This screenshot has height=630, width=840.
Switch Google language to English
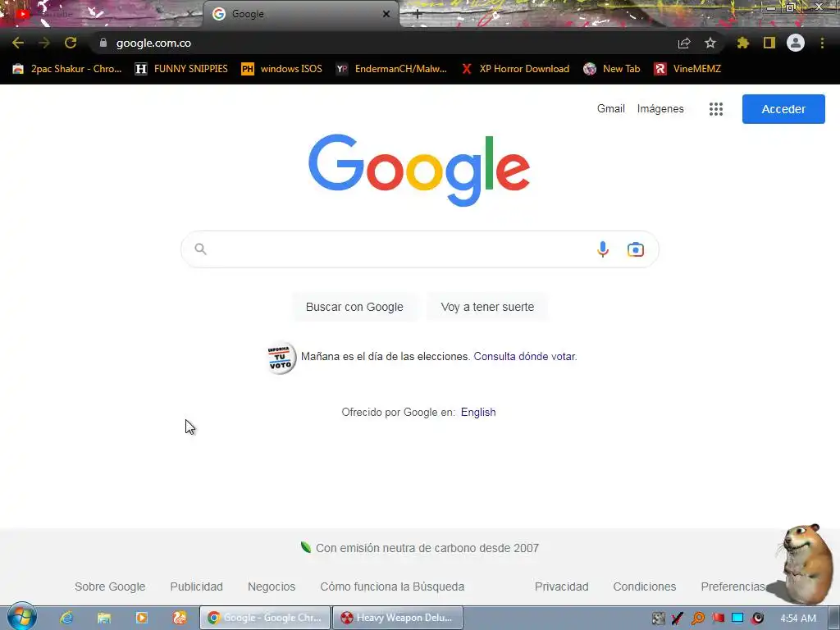click(478, 412)
